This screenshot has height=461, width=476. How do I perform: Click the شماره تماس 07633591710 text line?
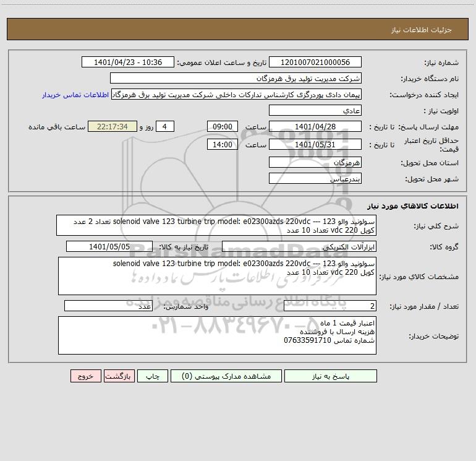coord(329,340)
